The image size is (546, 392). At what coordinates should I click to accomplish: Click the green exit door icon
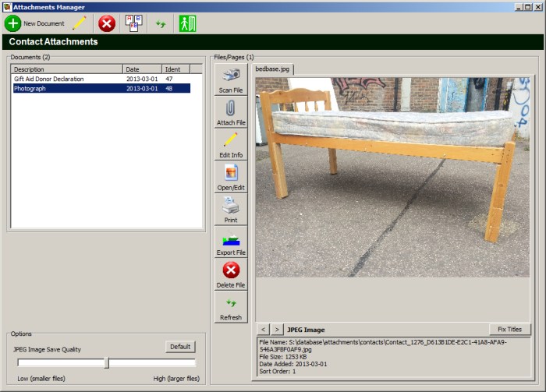(187, 23)
